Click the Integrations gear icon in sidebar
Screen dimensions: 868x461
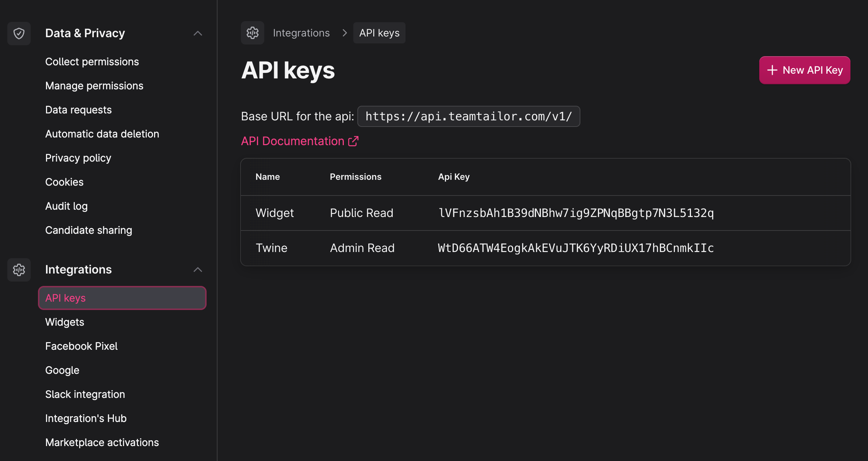(19, 270)
